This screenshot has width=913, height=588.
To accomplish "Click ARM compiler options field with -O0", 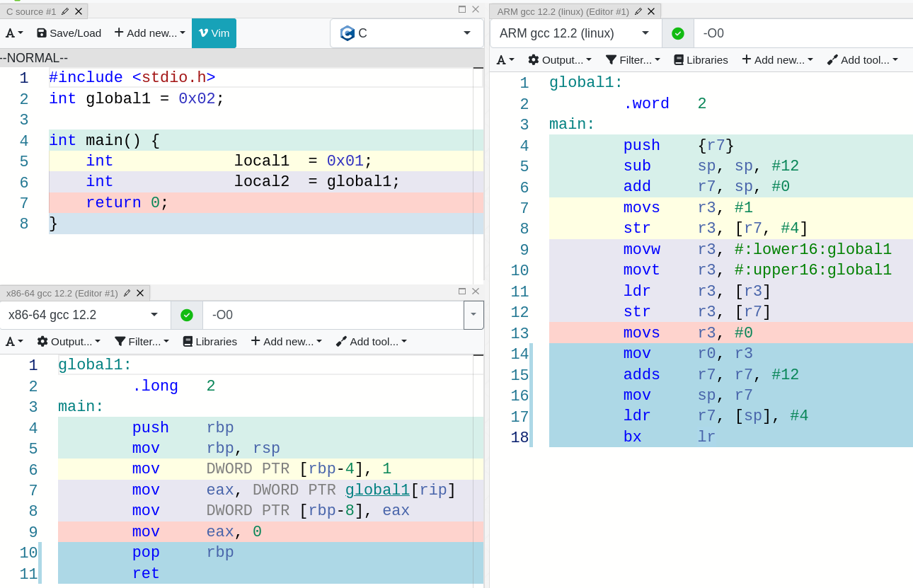I will [800, 33].
